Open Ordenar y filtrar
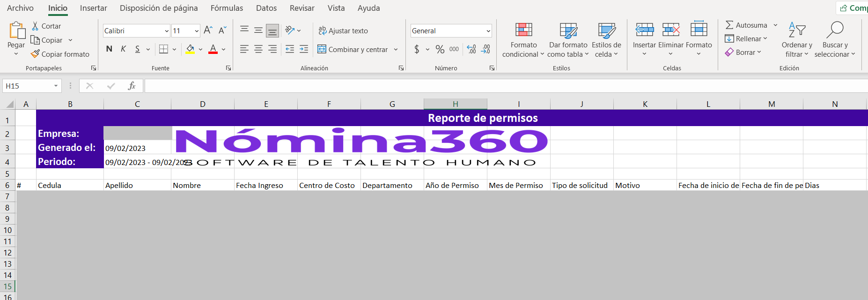The image size is (868, 300). point(797,40)
